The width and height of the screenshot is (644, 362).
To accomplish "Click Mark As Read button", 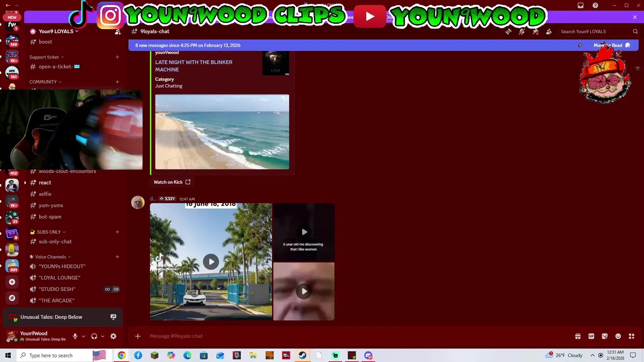I will pyautogui.click(x=611, y=45).
